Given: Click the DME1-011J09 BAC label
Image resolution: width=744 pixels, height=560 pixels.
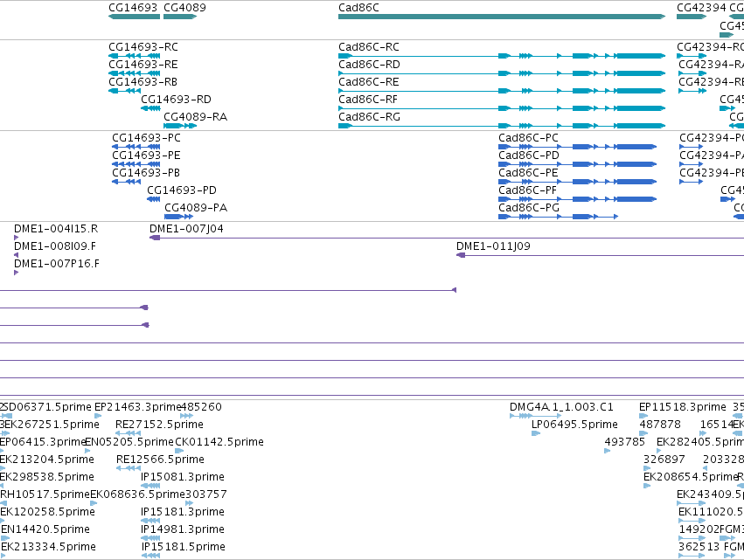Looking at the screenshot, I should tap(493, 246).
